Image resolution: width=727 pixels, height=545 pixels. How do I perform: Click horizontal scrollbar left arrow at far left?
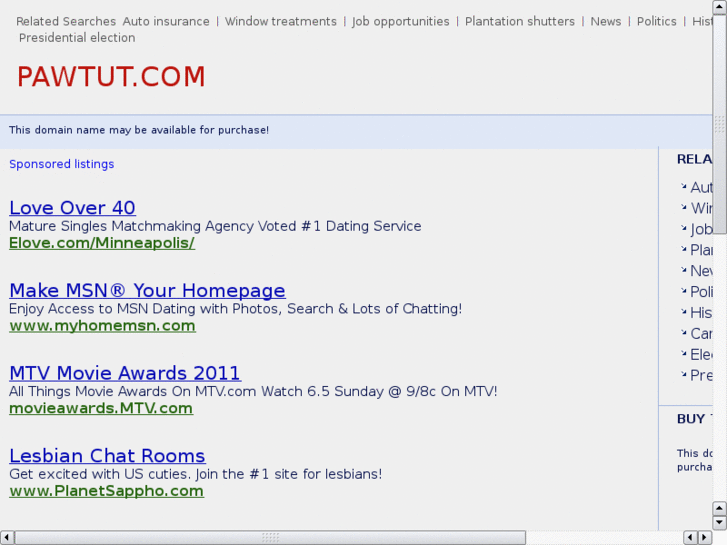pos(6,538)
